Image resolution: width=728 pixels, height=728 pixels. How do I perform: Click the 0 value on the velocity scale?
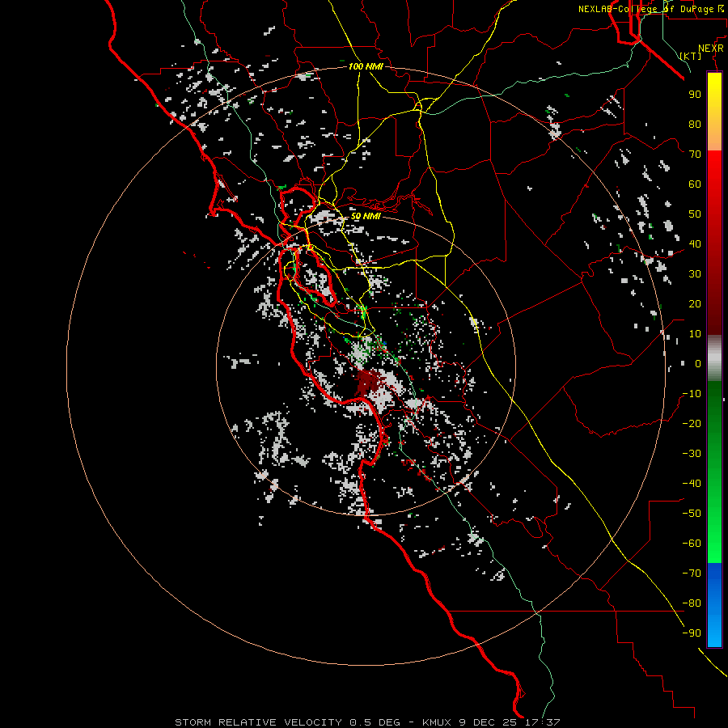(x=698, y=364)
